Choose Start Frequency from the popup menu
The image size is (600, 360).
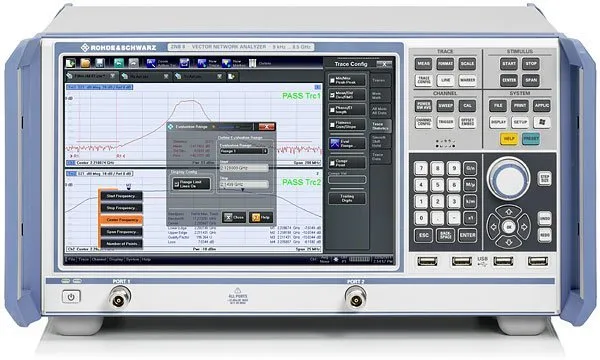click(121, 196)
